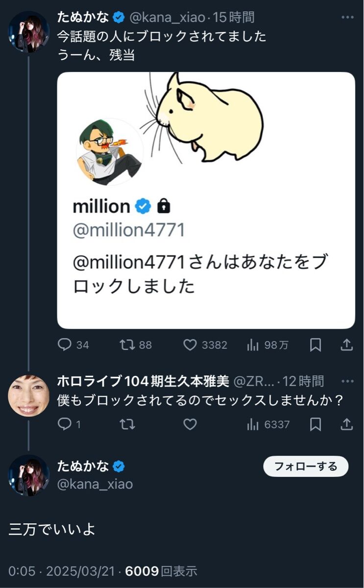Click the フォローする follow button

coord(306,466)
